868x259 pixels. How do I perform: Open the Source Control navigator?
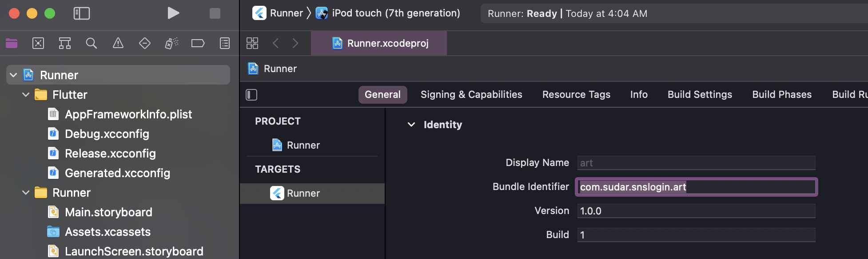38,43
